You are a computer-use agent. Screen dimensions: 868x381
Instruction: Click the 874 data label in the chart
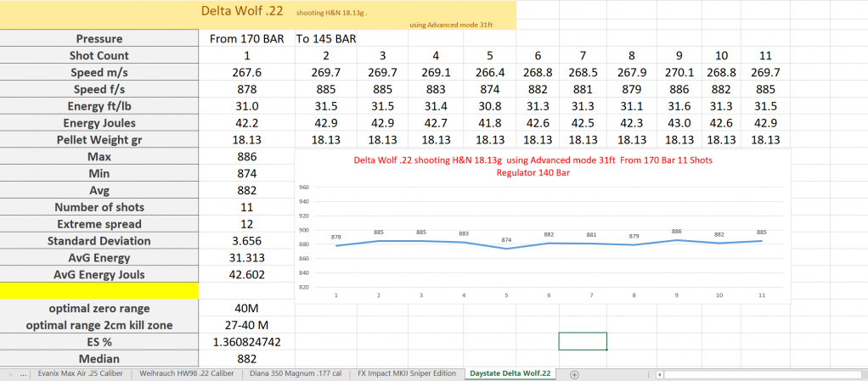(x=506, y=239)
